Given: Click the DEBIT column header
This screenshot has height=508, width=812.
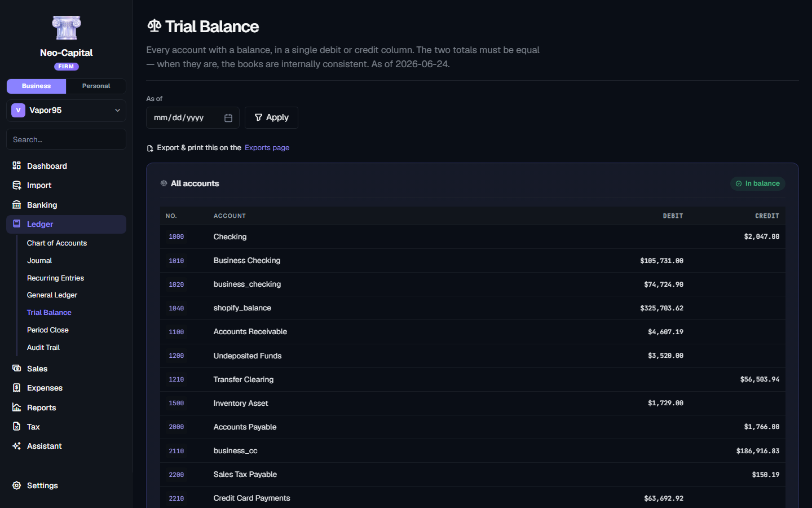Looking at the screenshot, I should 673,216.
